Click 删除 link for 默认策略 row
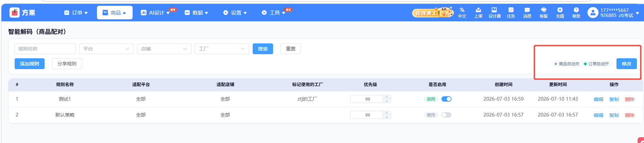644x143 pixels. coord(629,115)
